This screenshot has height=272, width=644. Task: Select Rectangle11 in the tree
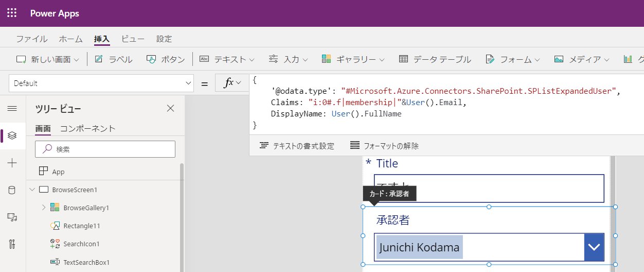[x=81, y=226]
